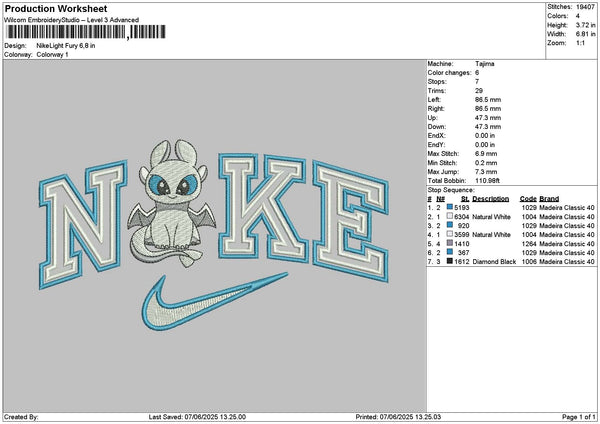The image size is (600, 424).
Task: Click the black swatch beside thread 1612
Action: 450,261
